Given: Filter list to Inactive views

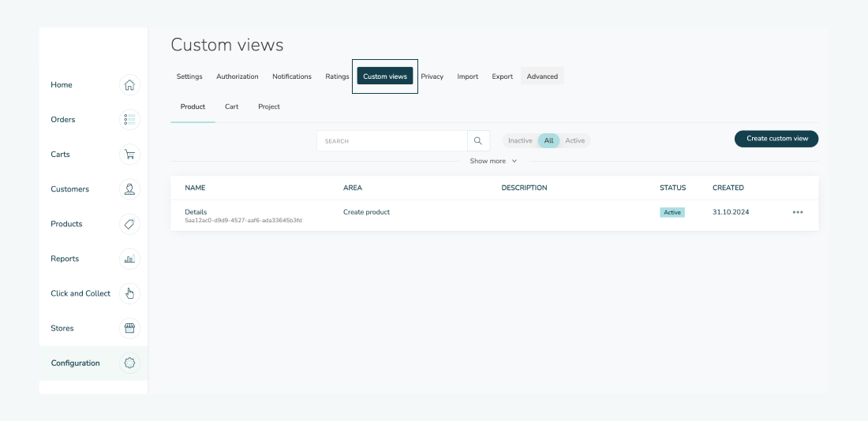Looking at the screenshot, I should pyautogui.click(x=520, y=140).
